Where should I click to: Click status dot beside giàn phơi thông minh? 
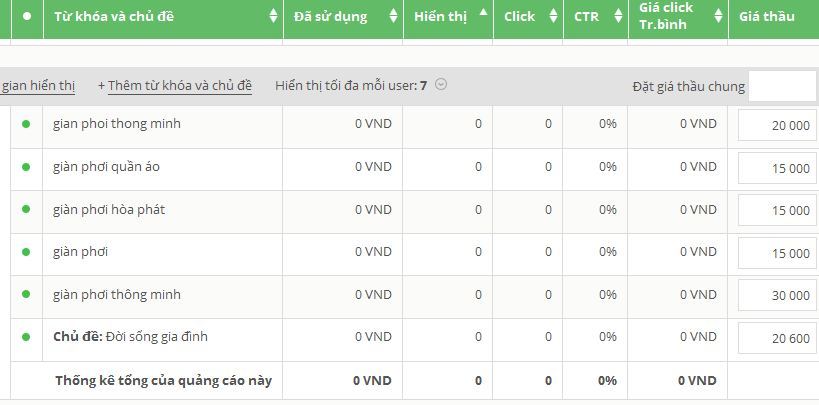[26, 294]
